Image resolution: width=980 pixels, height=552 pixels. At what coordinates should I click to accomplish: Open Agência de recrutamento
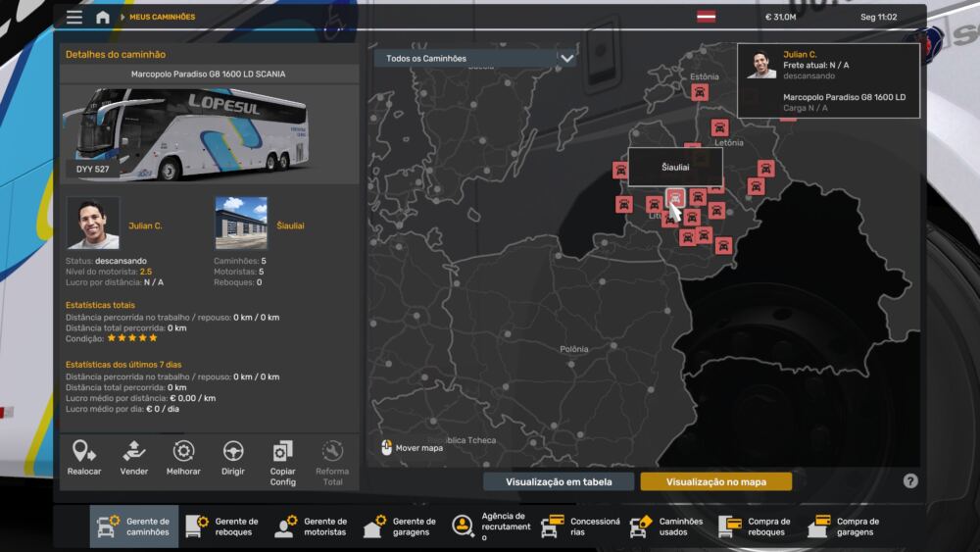pos(490,527)
